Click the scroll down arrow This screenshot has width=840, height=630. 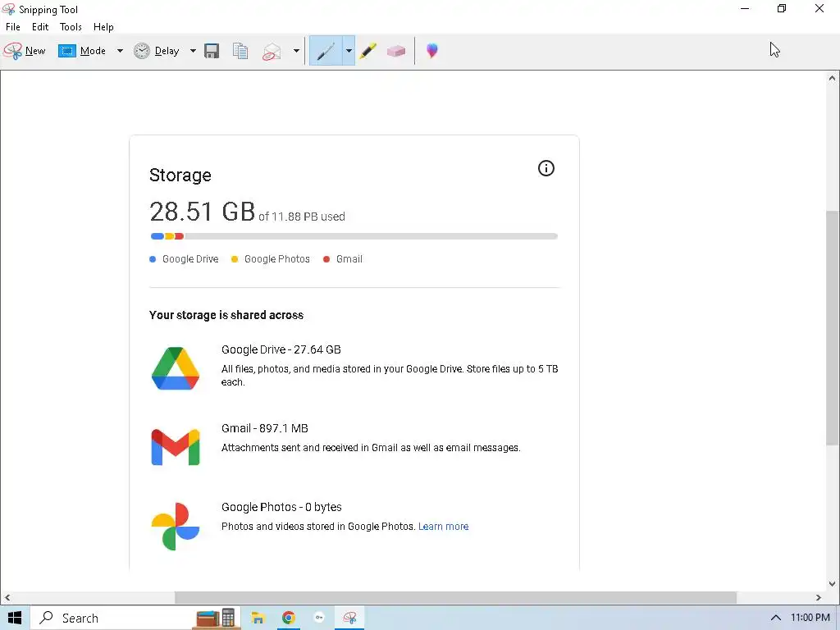(x=832, y=584)
